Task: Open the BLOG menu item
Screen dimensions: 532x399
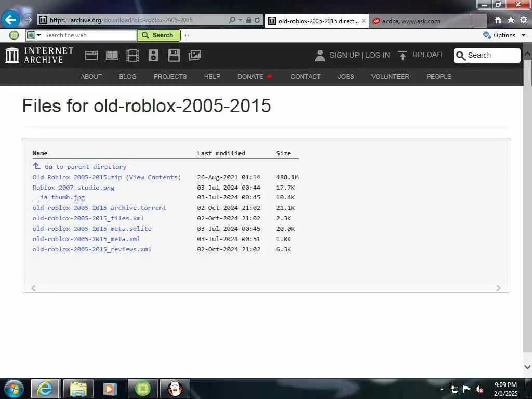Action: coord(128,77)
